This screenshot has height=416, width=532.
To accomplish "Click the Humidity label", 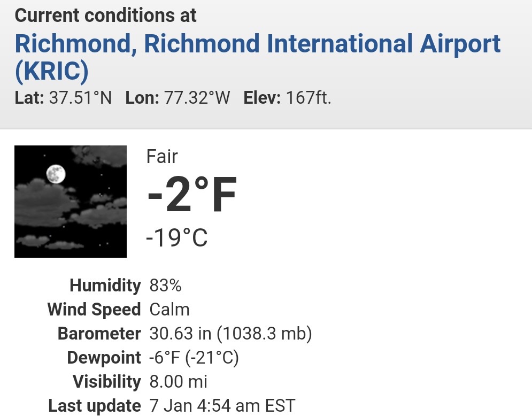I will (105, 286).
